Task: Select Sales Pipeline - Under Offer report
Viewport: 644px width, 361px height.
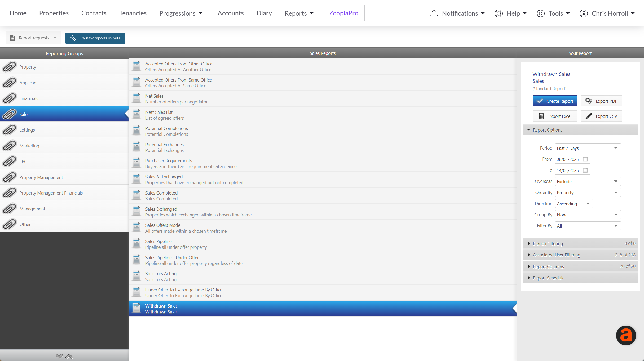Action: point(323,260)
